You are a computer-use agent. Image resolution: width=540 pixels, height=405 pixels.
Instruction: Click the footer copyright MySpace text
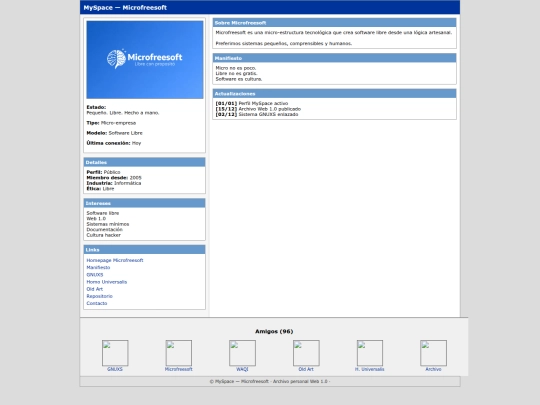pyautogui.click(x=270, y=381)
